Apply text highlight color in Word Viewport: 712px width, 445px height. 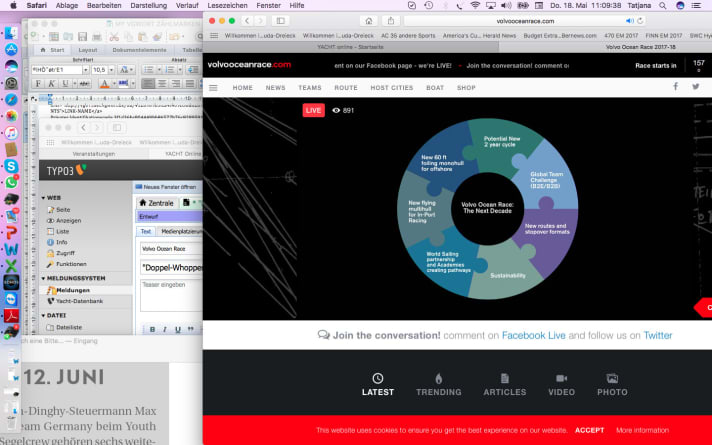pos(123,84)
